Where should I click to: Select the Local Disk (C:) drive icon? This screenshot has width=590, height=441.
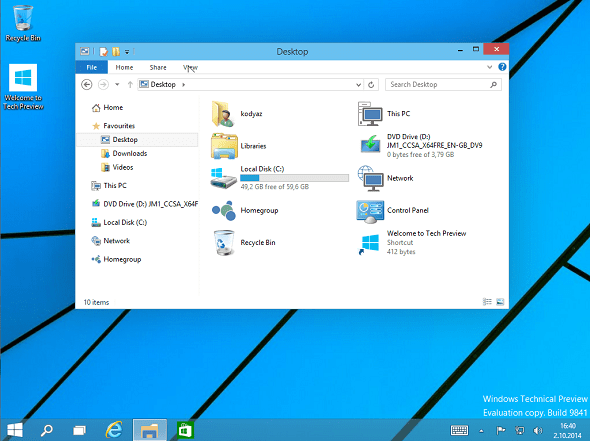pos(224,178)
